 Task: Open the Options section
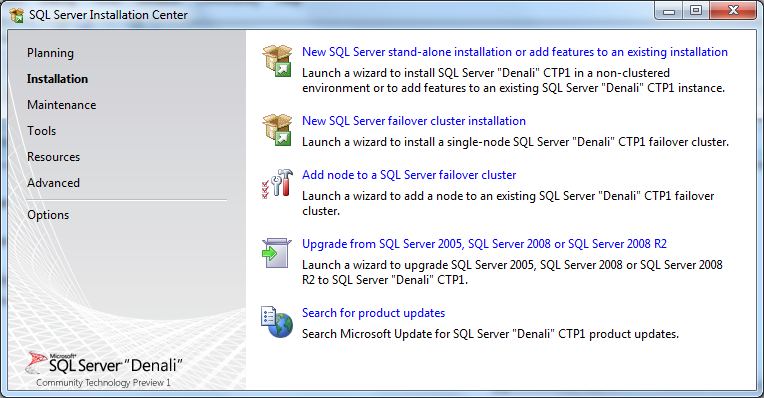48,215
